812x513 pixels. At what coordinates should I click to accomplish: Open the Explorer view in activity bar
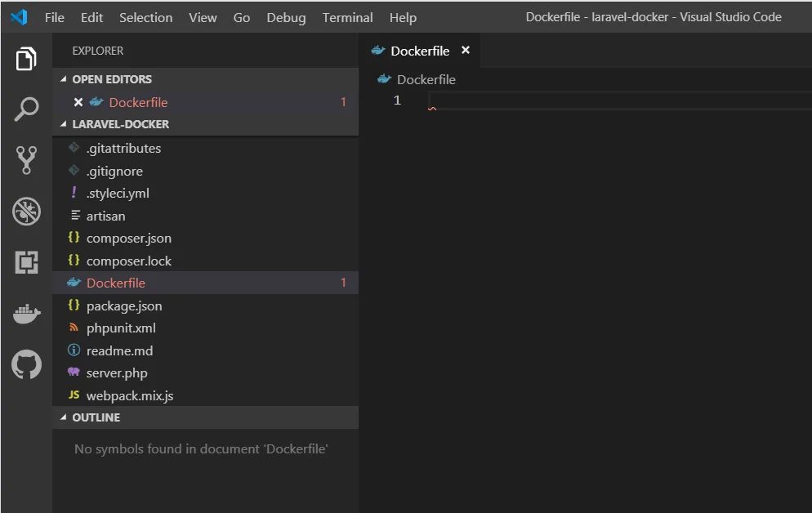click(26, 59)
